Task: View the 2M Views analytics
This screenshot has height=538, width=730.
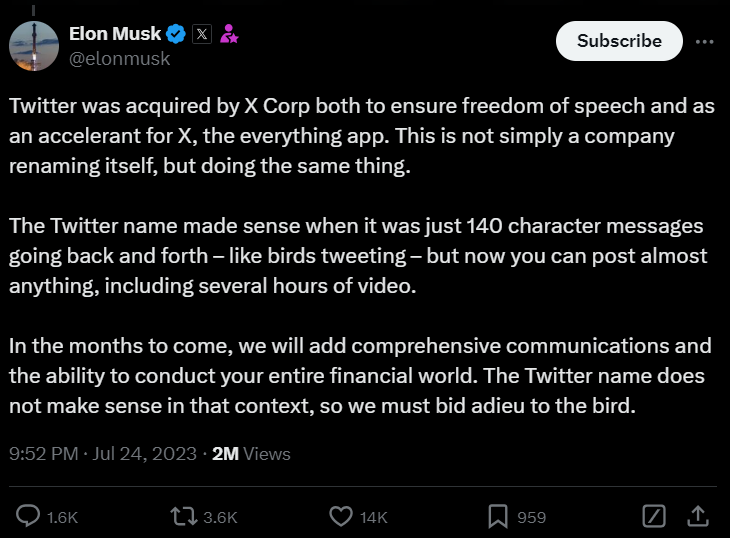Action: 251,453
